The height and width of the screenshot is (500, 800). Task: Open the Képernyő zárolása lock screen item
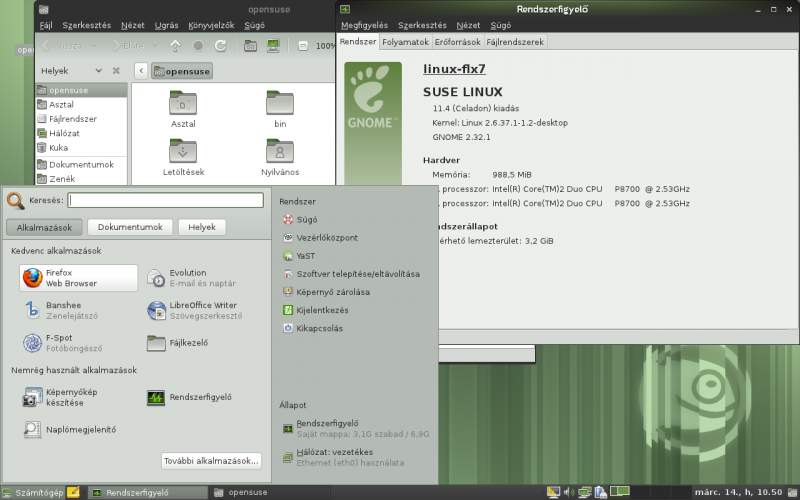tap(332, 291)
